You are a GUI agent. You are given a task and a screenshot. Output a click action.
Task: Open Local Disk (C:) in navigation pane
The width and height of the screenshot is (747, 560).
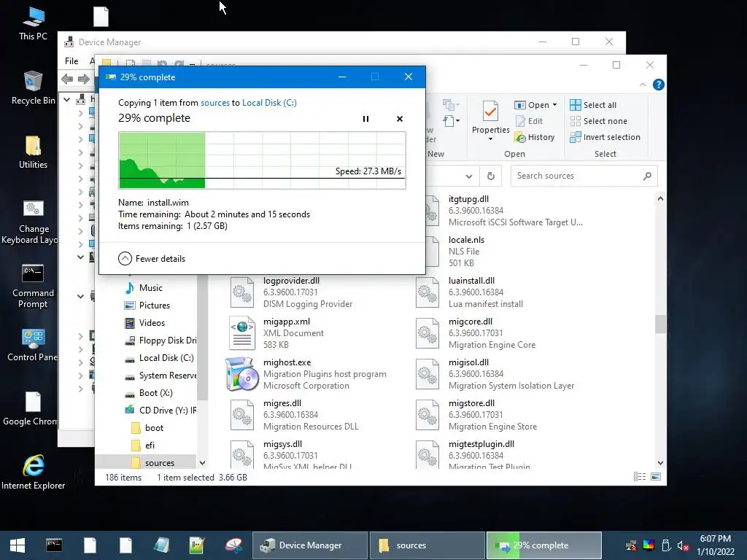[x=159, y=358]
